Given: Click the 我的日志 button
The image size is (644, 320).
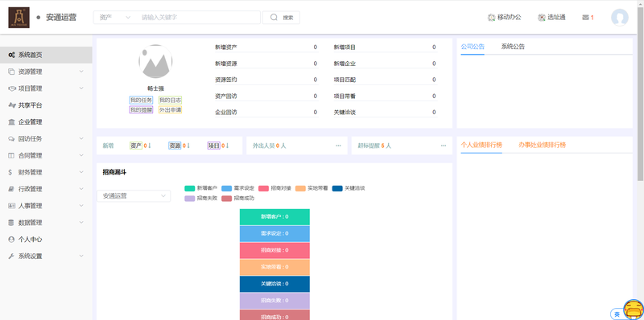Looking at the screenshot, I should [x=171, y=101].
